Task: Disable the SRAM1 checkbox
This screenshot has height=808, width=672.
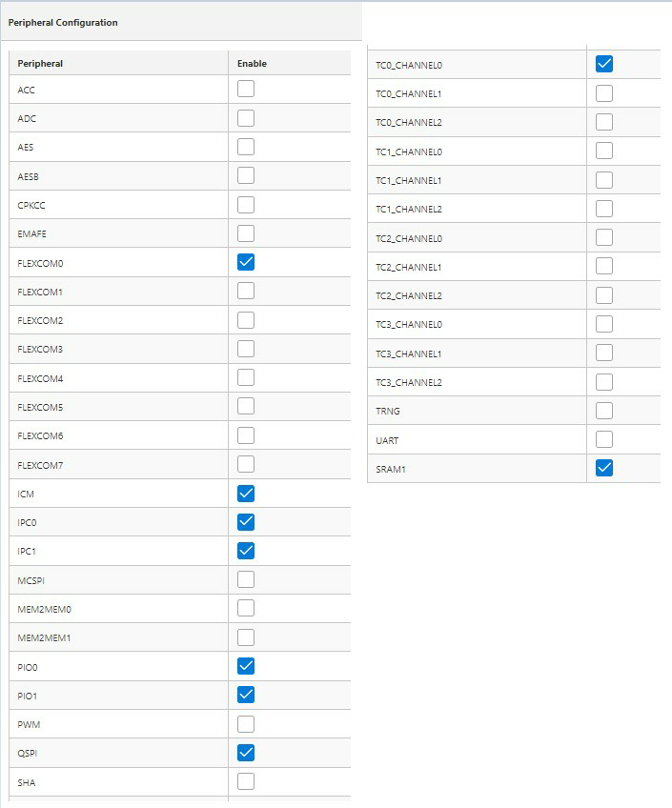Action: [x=603, y=468]
